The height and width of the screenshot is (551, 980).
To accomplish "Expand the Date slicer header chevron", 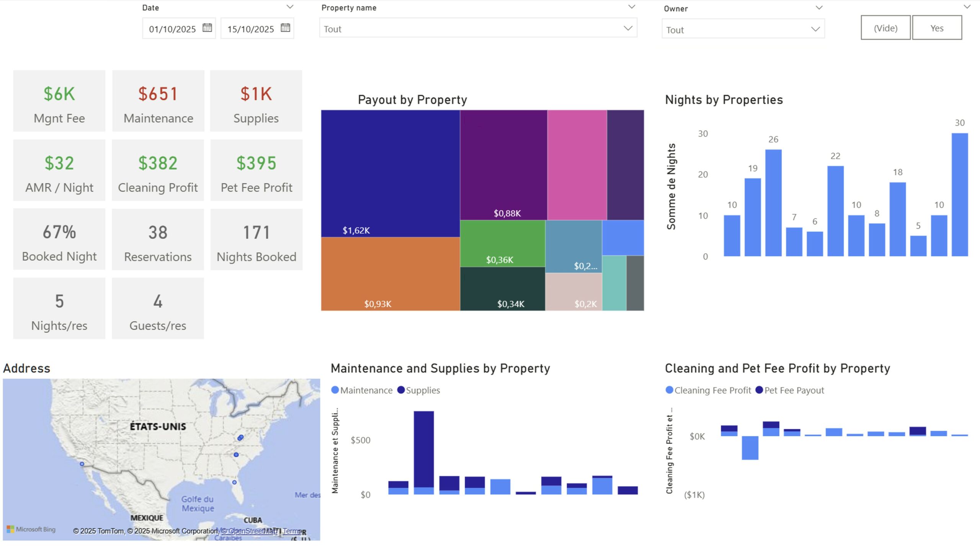I will (x=290, y=7).
